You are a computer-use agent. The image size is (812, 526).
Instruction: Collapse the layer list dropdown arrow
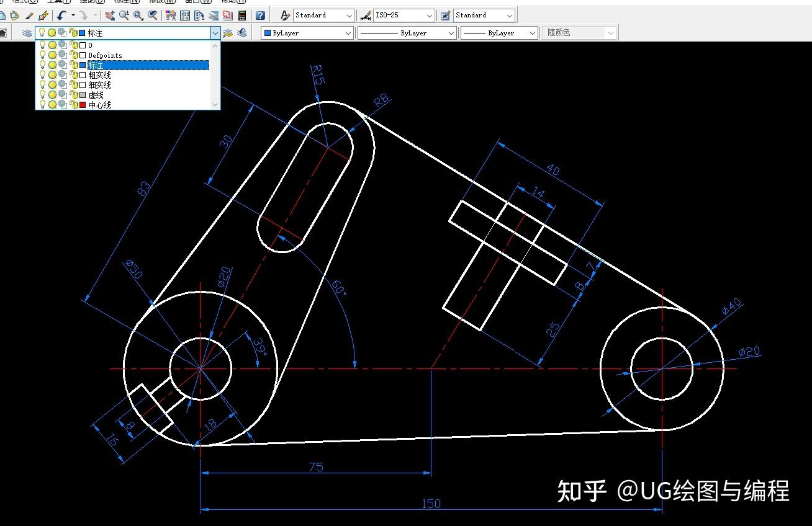[x=215, y=33]
